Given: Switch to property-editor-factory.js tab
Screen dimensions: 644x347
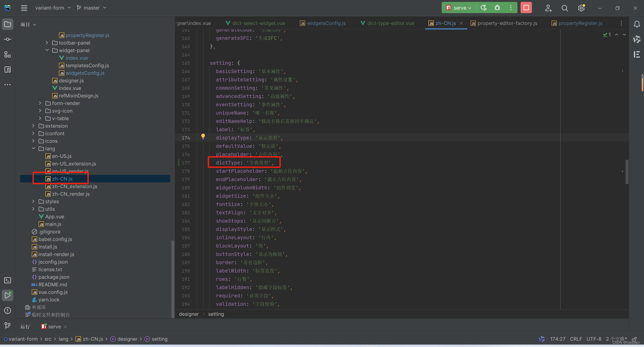Looking at the screenshot, I should pos(507,23).
